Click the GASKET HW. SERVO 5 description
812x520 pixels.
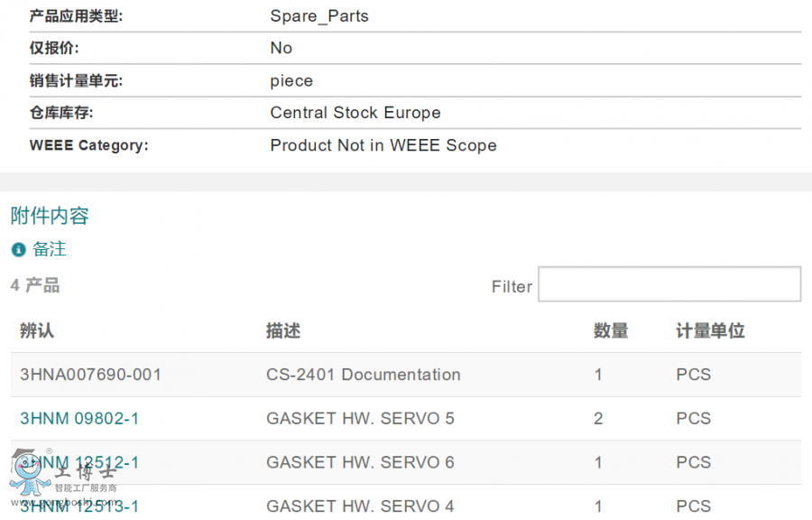(x=360, y=419)
